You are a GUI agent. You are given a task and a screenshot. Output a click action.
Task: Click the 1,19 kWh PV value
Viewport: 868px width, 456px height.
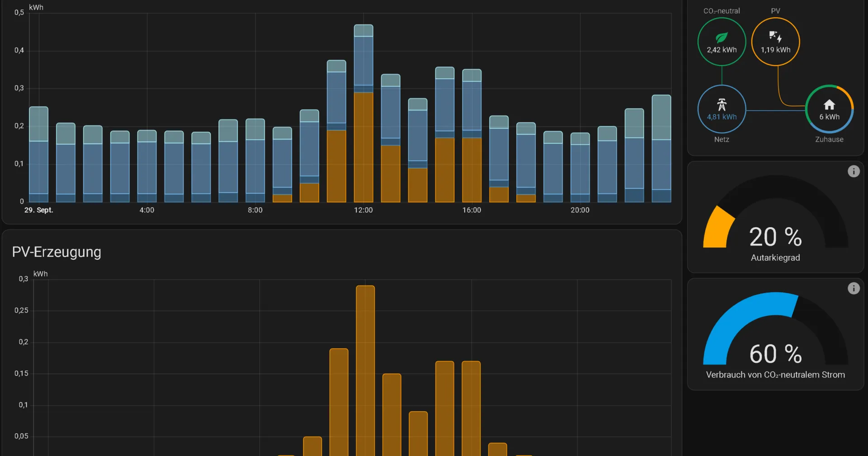click(775, 50)
